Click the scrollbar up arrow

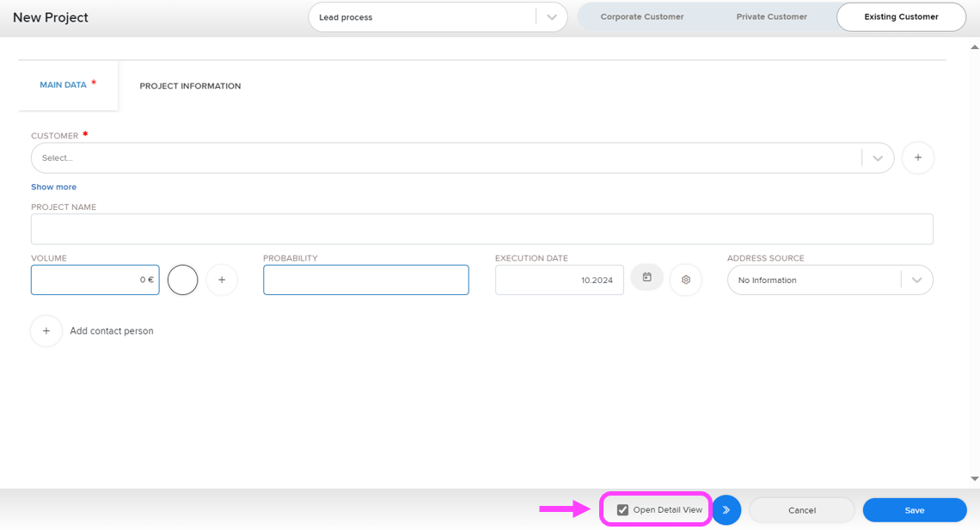(x=974, y=47)
